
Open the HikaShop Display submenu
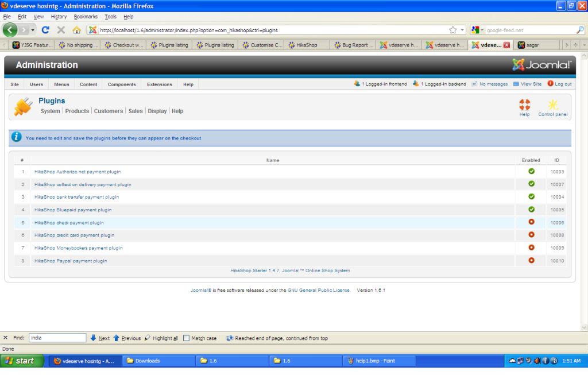pos(157,111)
